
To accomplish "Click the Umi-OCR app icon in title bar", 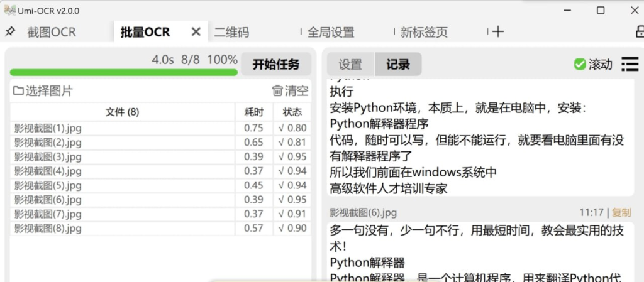I will click(9, 10).
